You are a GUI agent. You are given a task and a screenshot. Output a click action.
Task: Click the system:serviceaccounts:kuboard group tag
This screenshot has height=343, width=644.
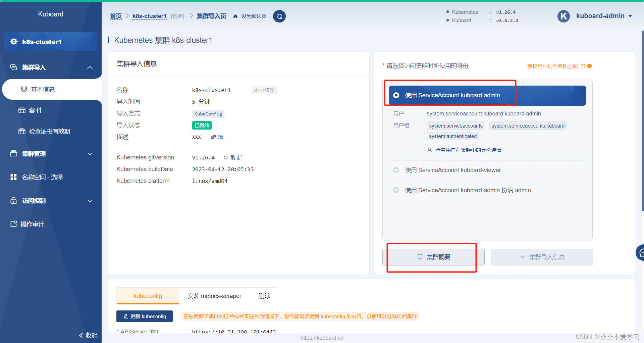528,126
